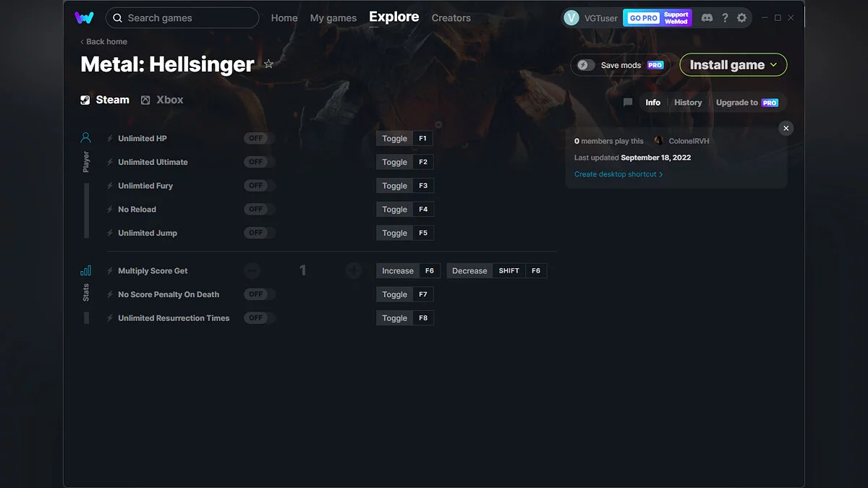Open the help question mark icon
The width and height of the screenshot is (868, 488).
[x=725, y=17]
